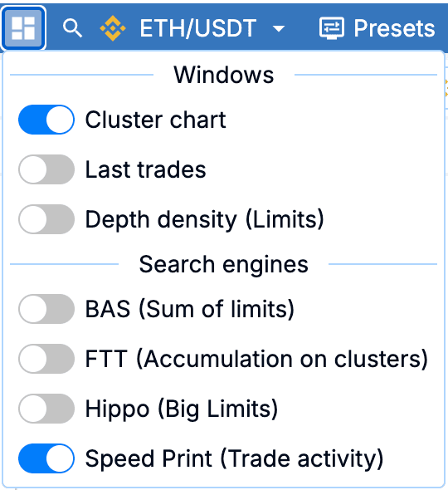Enable BAS (Sum of limits) toggle
The image size is (448, 490).
click(46, 309)
